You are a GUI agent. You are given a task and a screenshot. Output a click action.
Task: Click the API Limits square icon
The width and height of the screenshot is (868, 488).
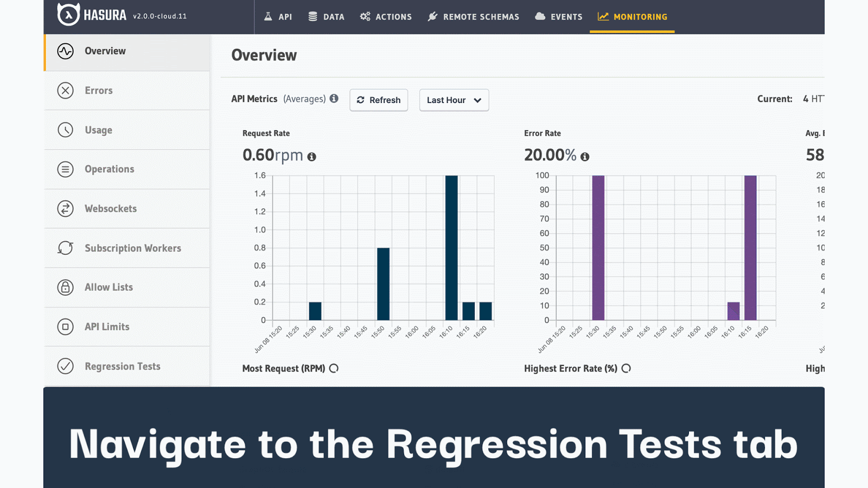point(65,327)
